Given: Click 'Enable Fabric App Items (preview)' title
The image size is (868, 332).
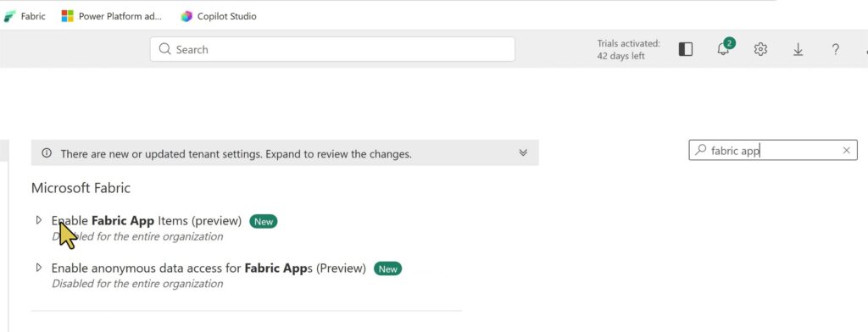Looking at the screenshot, I should [147, 221].
